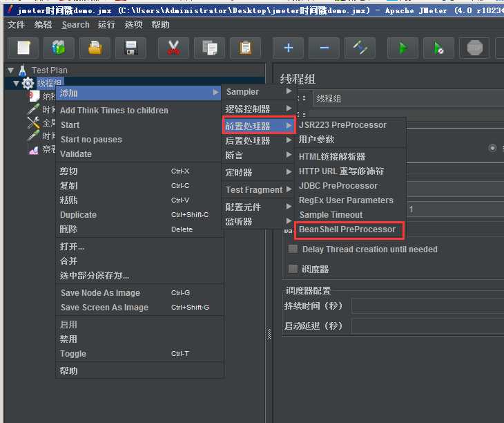The image size is (504, 423).
Task: Open the 运行 menu
Action: (x=106, y=24)
